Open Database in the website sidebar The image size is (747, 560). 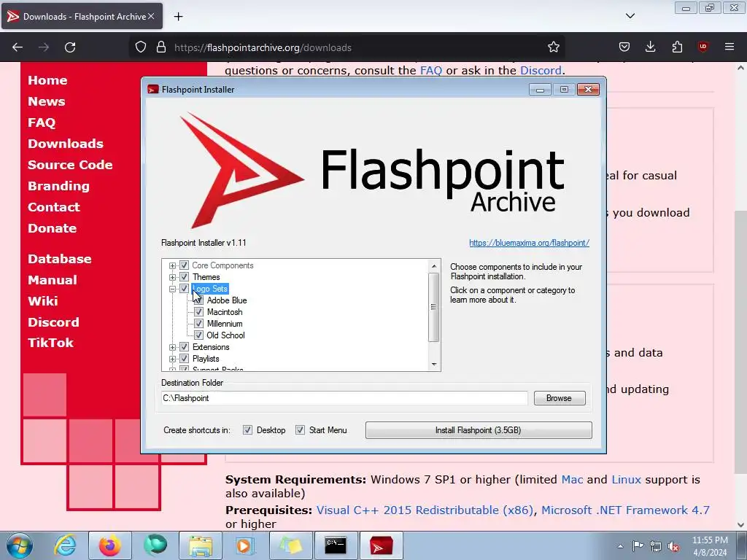[60, 259]
